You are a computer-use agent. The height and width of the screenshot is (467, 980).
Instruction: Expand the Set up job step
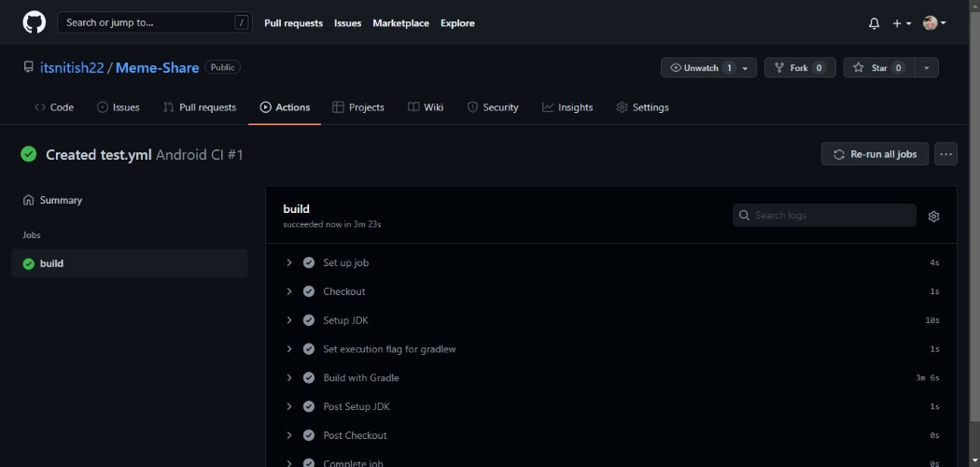[290, 262]
